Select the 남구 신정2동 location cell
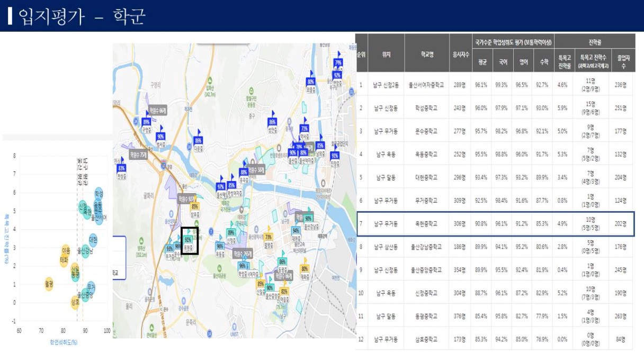 pos(386,85)
